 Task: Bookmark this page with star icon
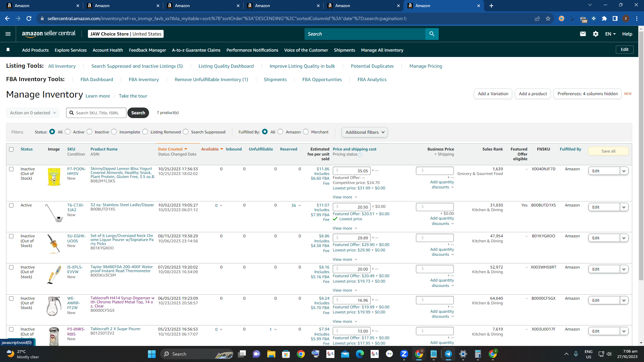tap(548, 18)
